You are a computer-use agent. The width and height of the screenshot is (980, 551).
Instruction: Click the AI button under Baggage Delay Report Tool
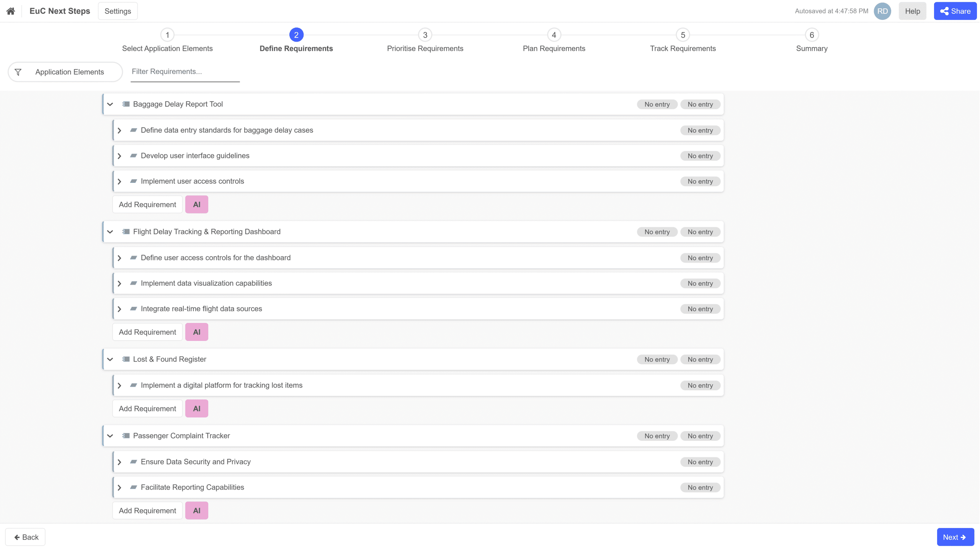click(x=196, y=205)
